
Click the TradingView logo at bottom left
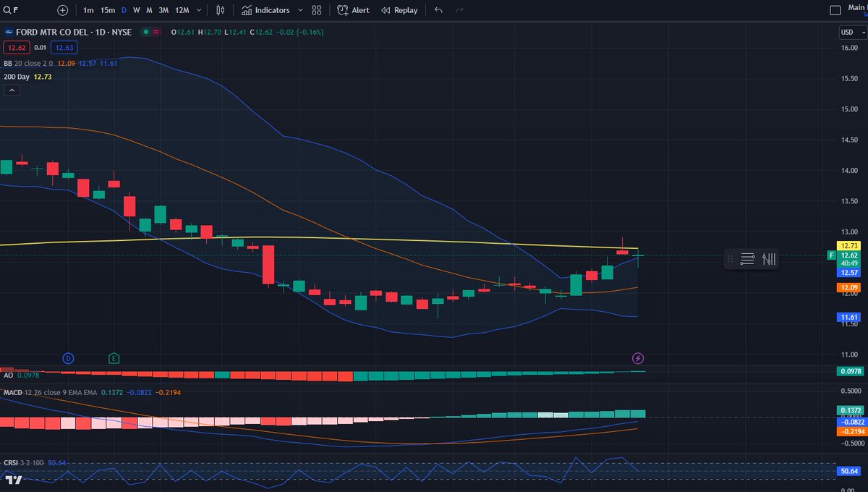[13, 480]
